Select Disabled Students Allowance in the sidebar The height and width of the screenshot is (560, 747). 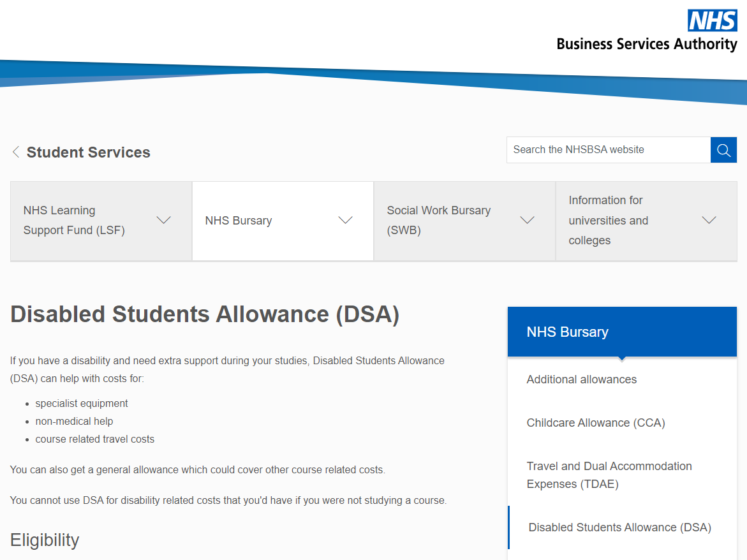(619, 527)
